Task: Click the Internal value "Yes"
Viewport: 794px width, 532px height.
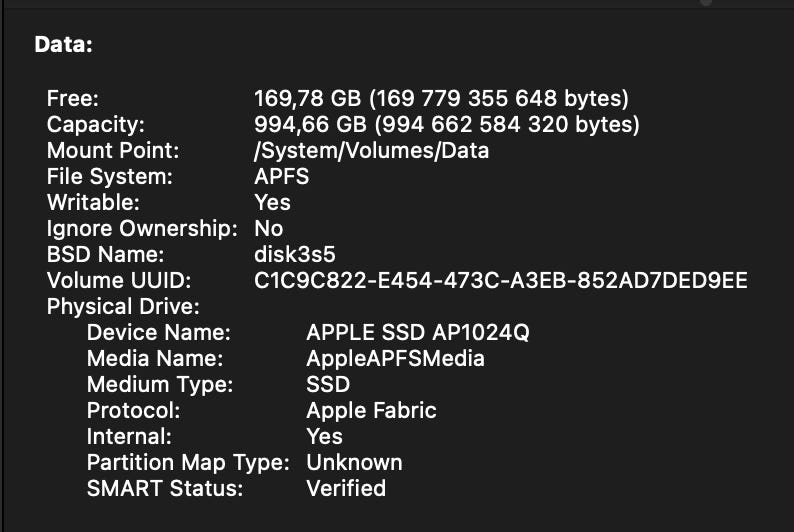Action: (324, 436)
